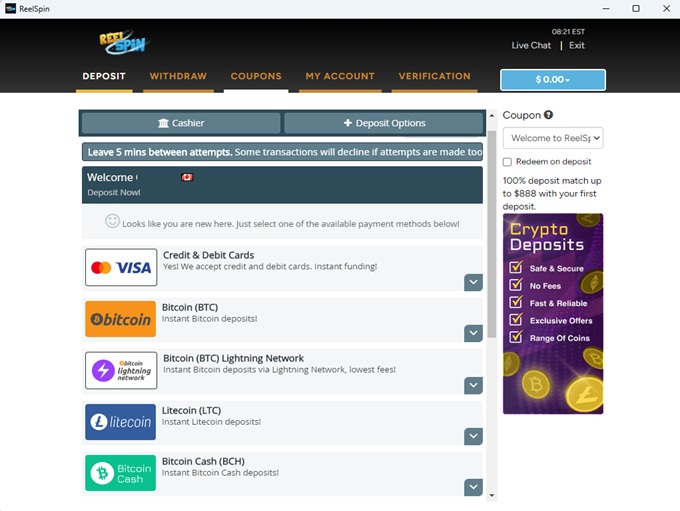
Task: Switch to the Withdraw tab
Action: click(178, 76)
